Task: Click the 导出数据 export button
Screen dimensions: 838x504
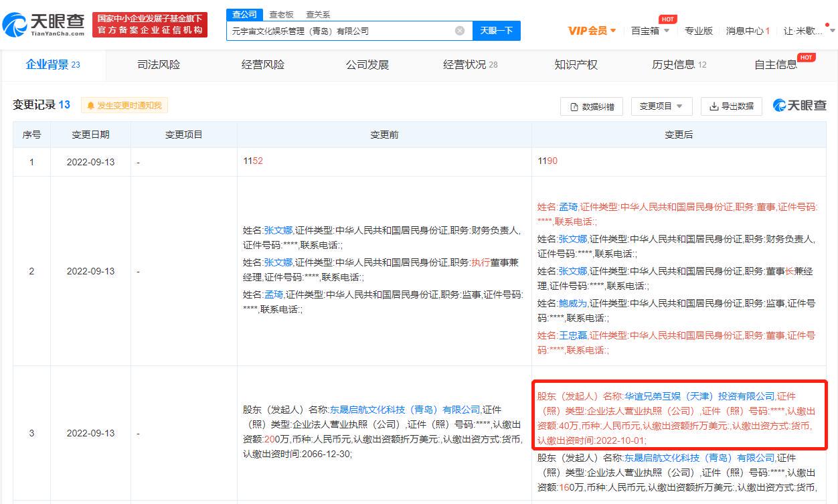Action: click(x=732, y=106)
